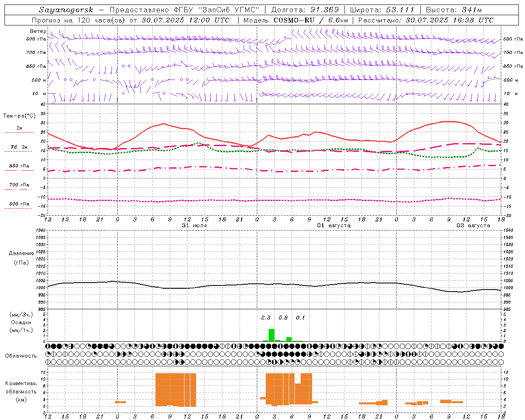
Task: Click the '(мм/1ч.)' precipitation unit label
Action: point(21,330)
